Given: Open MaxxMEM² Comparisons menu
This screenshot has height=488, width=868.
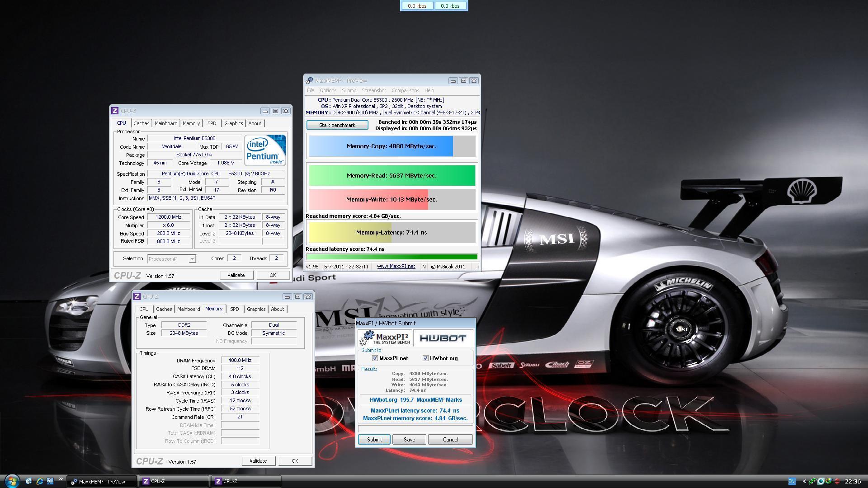Looking at the screenshot, I should (x=405, y=90).
